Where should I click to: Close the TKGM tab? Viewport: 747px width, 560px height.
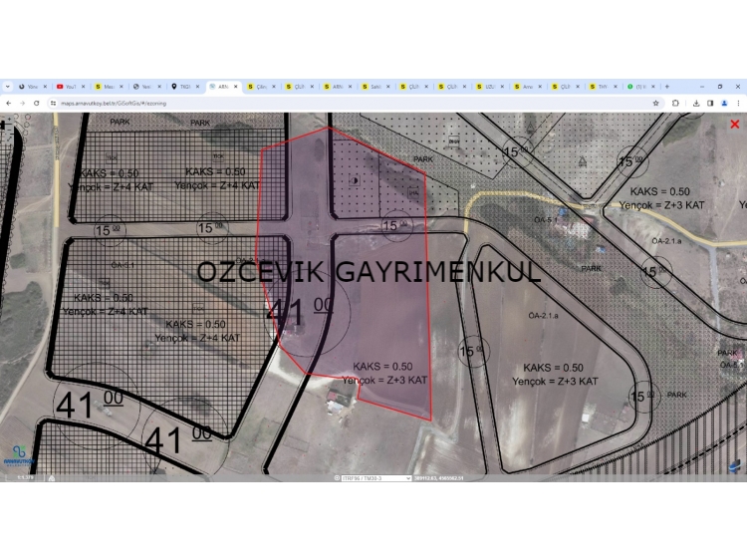click(x=197, y=87)
